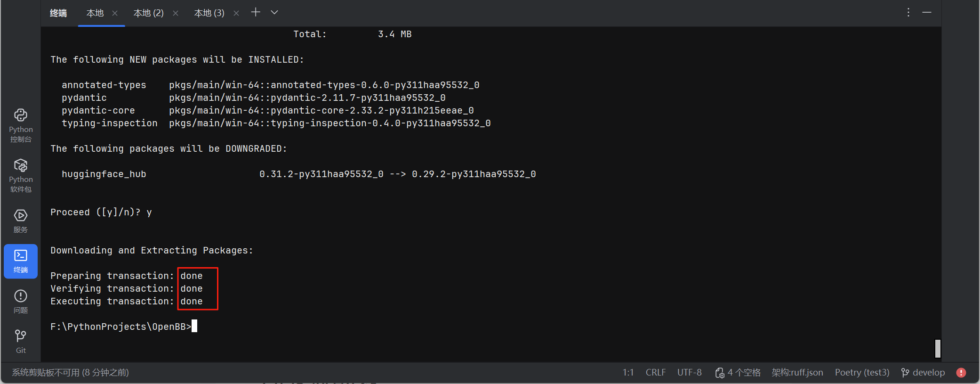Click the red notification icon in status bar

click(961, 372)
